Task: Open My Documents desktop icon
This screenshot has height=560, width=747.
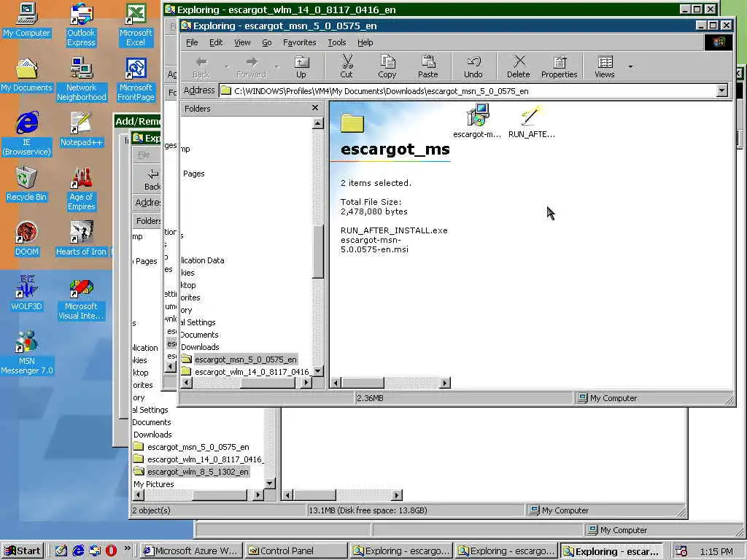Action: coord(26,75)
